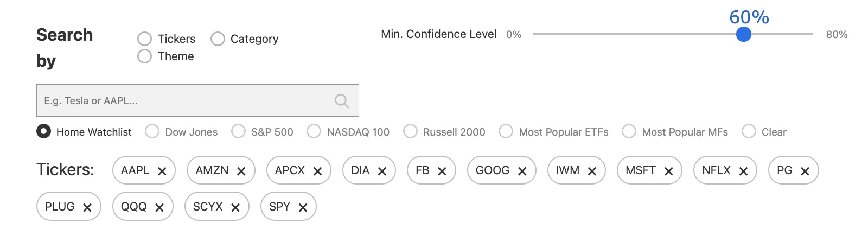Remove AMZN using its X icon

241,171
